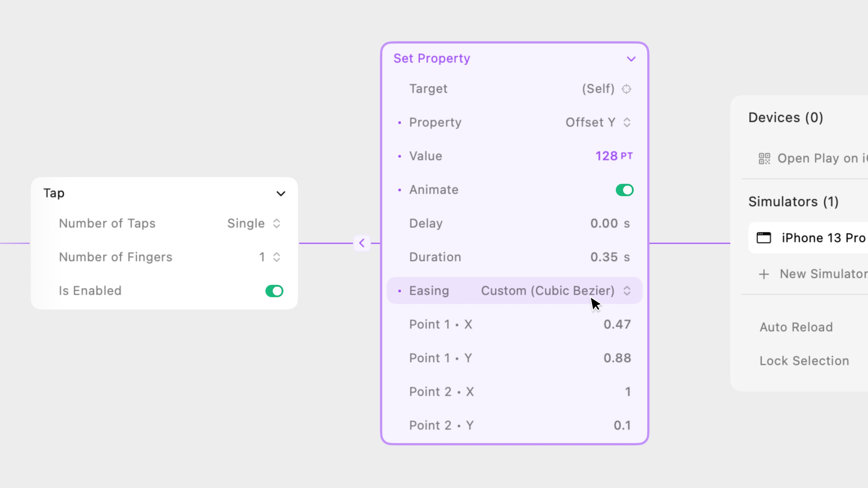Click Lock Selection
Screen dimensions: 868x488
tap(804, 360)
